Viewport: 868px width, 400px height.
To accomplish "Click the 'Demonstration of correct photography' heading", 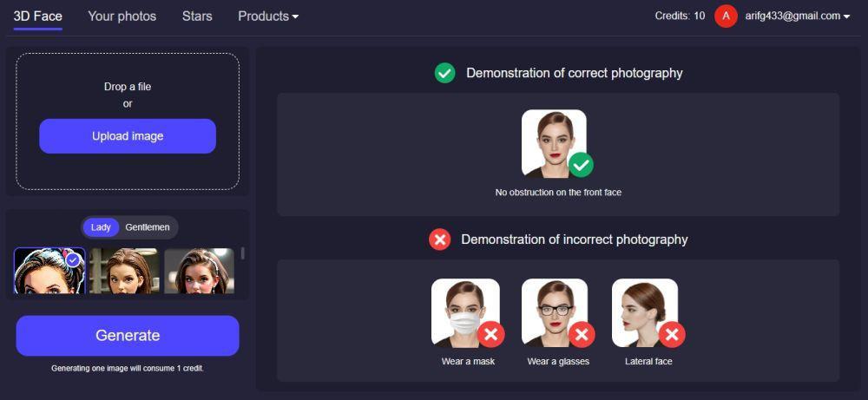I will [574, 73].
